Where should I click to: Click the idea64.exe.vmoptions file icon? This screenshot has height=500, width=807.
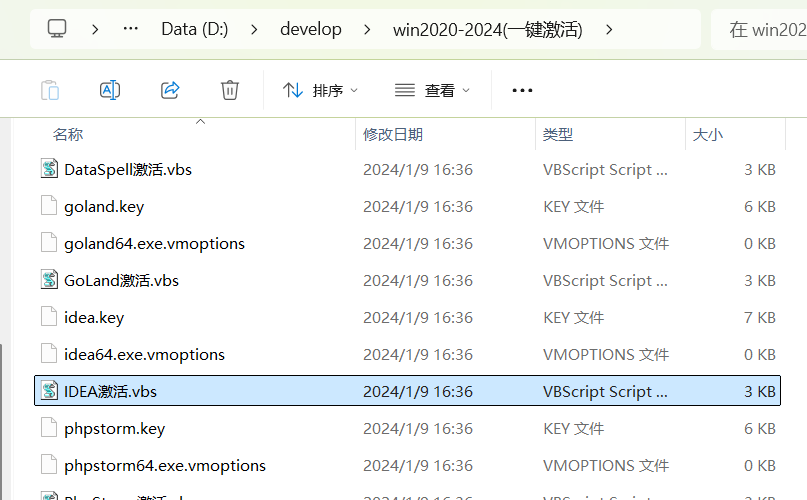(x=49, y=354)
